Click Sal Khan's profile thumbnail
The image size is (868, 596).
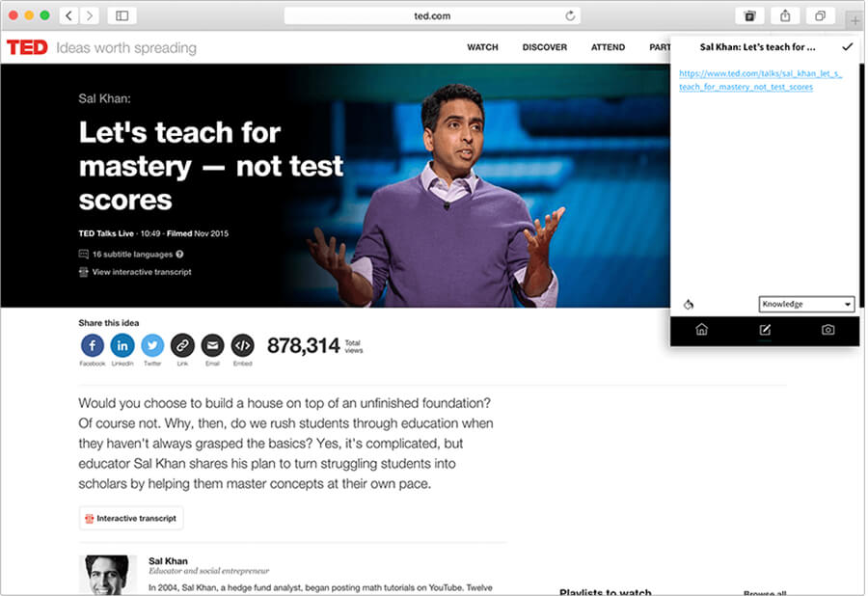point(108,575)
